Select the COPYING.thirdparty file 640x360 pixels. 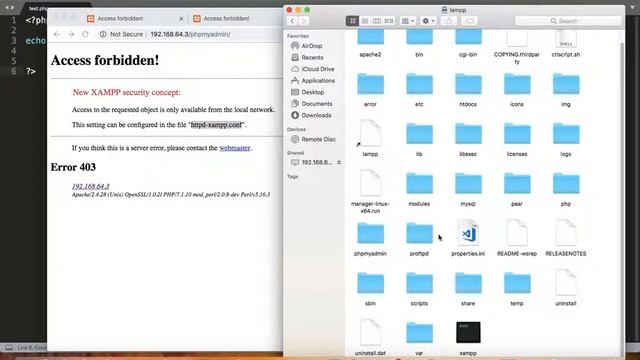517,39
